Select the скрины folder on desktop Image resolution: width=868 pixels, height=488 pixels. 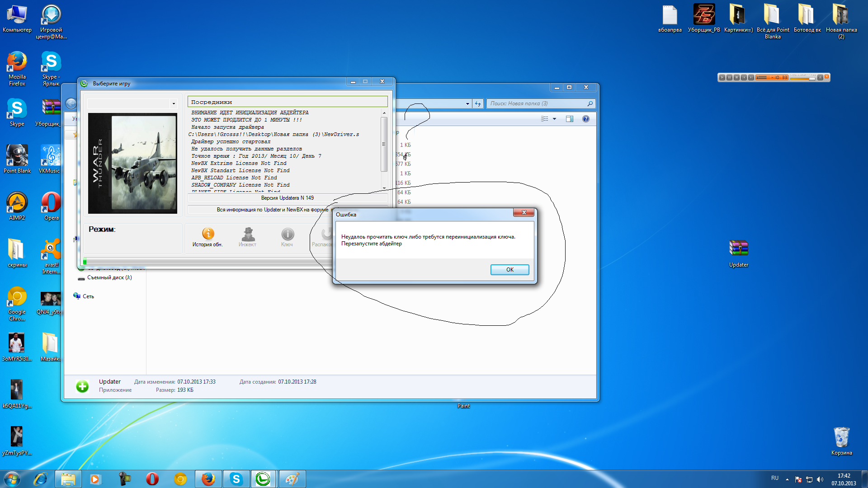tap(17, 253)
